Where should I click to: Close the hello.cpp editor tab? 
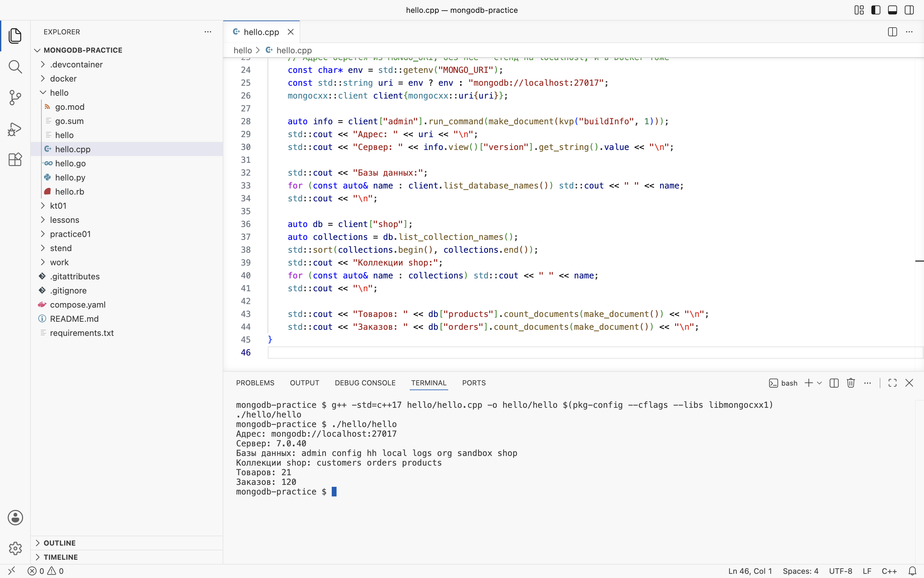pyautogui.click(x=291, y=32)
